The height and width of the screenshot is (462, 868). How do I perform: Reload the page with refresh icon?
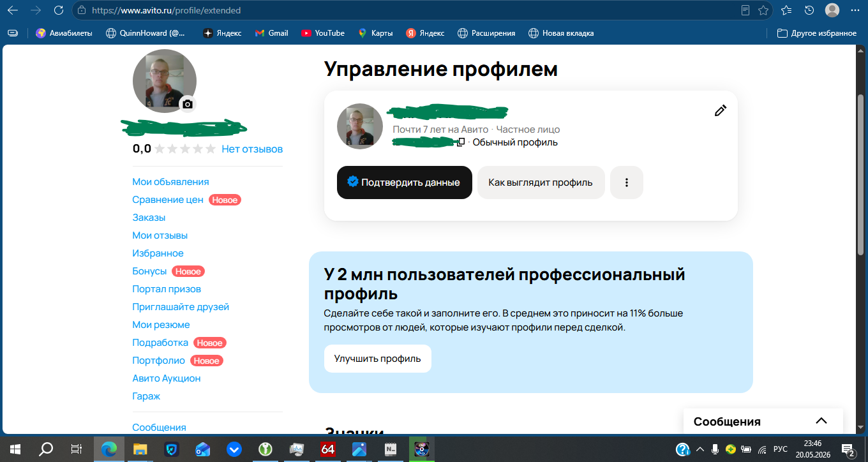(59, 10)
